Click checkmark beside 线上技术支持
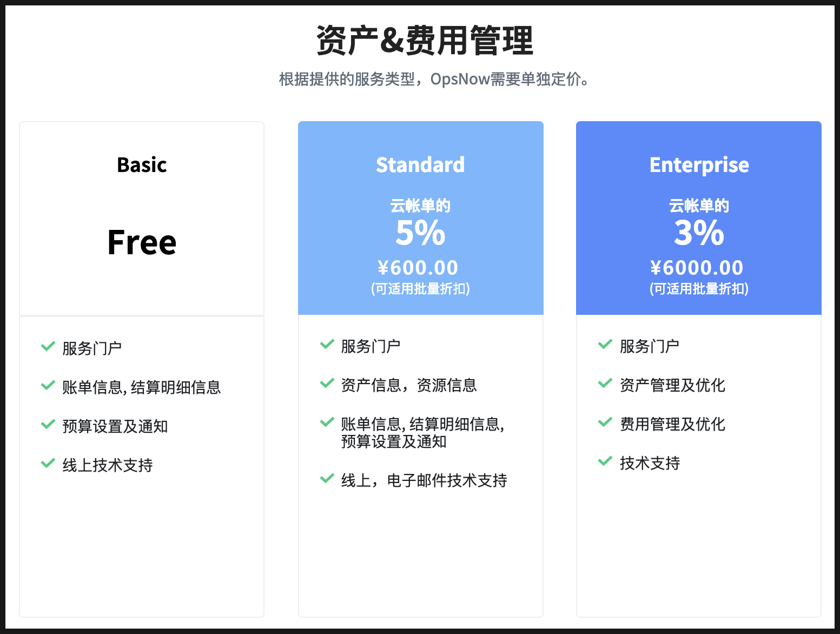 [x=48, y=463]
